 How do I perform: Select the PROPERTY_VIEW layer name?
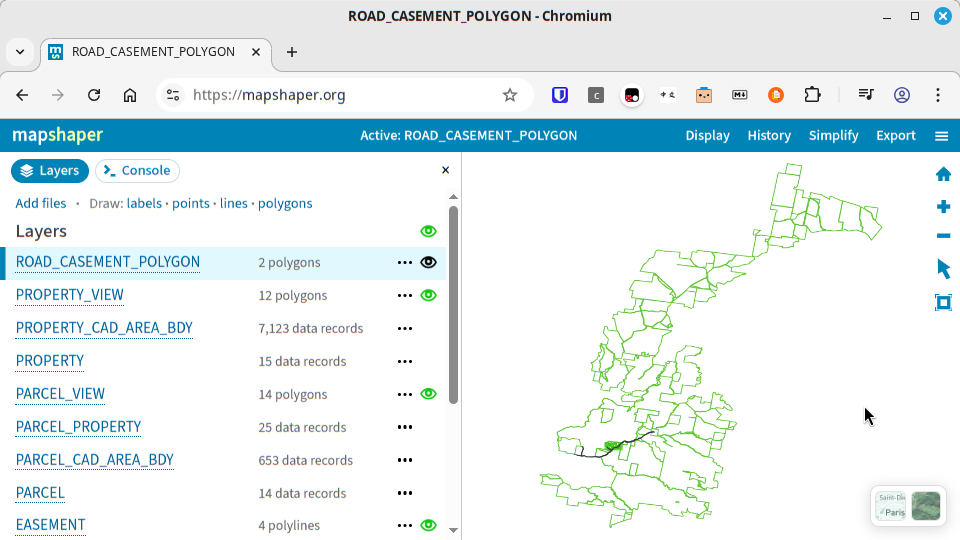point(70,295)
